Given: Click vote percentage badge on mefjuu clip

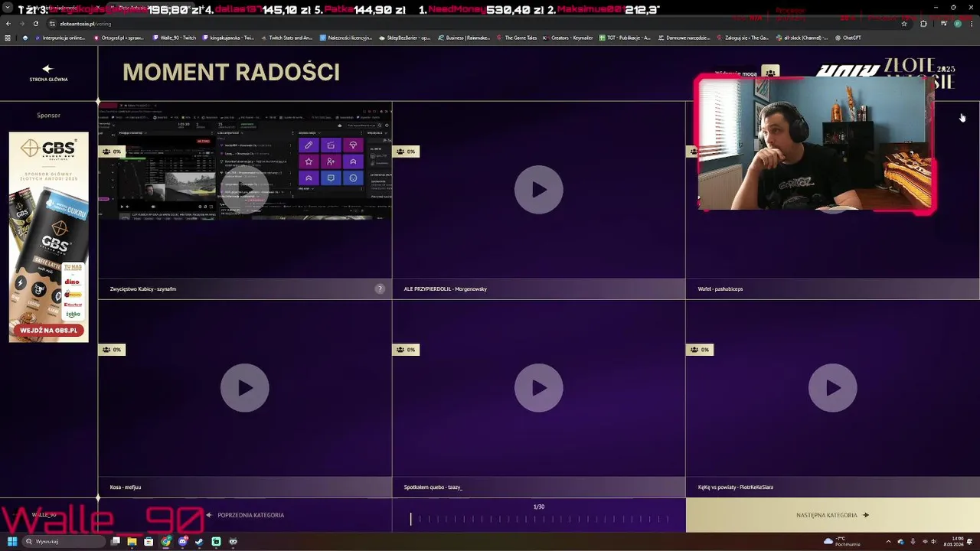Looking at the screenshot, I should tap(112, 350).
